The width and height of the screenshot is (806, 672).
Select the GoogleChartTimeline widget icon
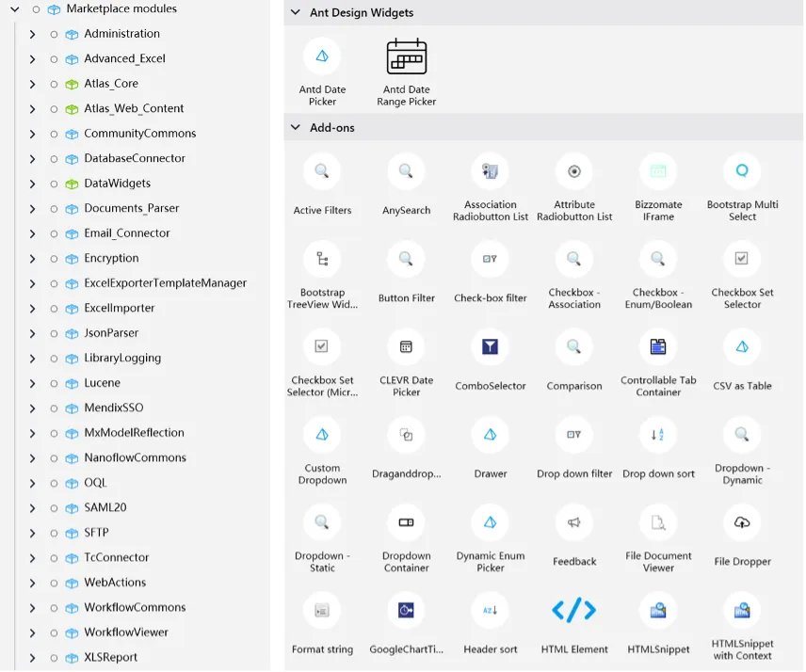click(406, 610)
